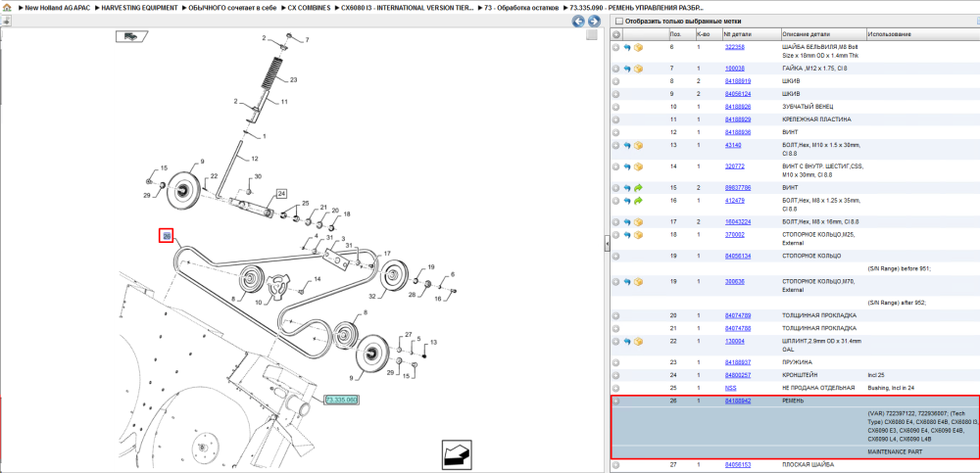The height and width of the screenshot is (473, 980).
Task: Open NSS link on row 25
Action: coord(730,388)
